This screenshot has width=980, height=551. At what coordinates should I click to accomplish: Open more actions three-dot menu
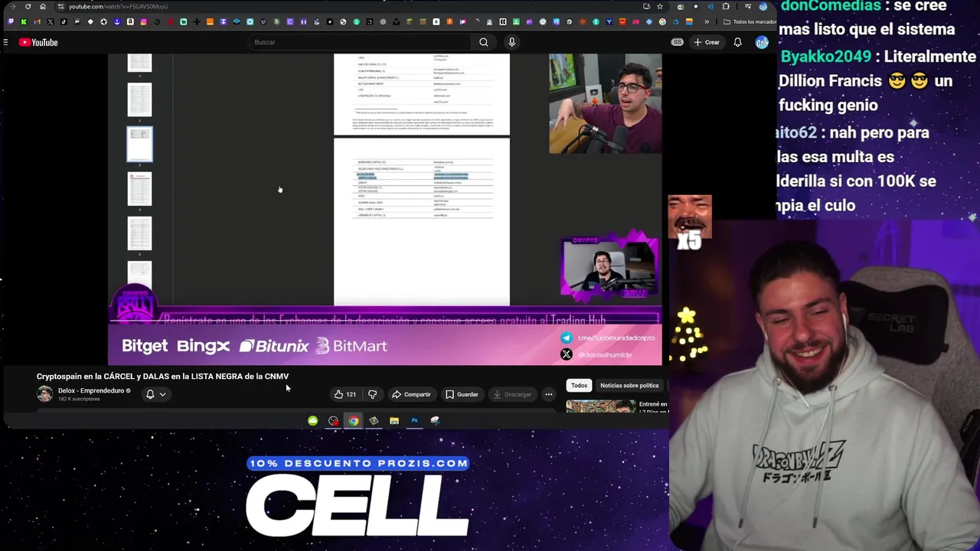click(x=548, y=394)
